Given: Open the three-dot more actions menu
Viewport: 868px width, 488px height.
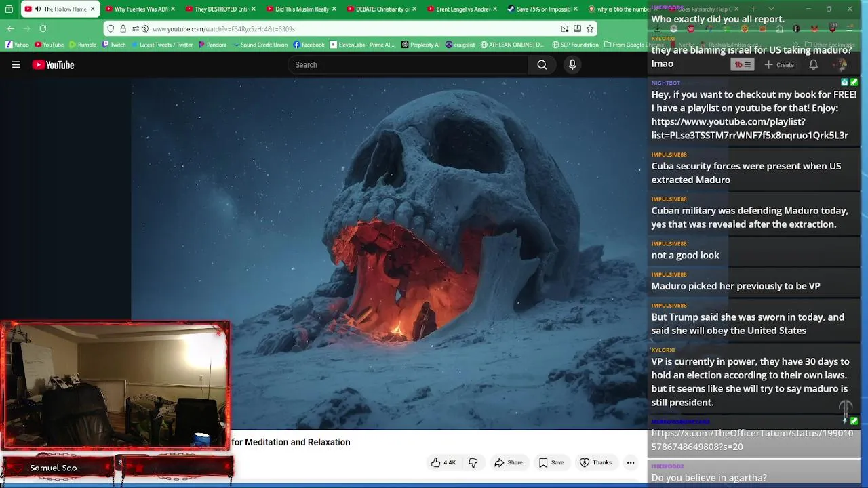Looking at the screenshot, I should (x=631, y=462).
